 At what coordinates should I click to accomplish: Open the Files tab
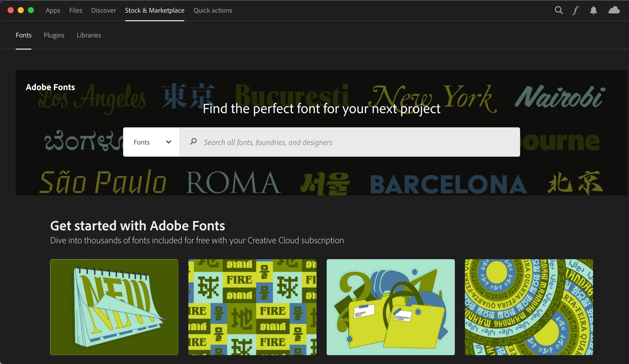75,10
